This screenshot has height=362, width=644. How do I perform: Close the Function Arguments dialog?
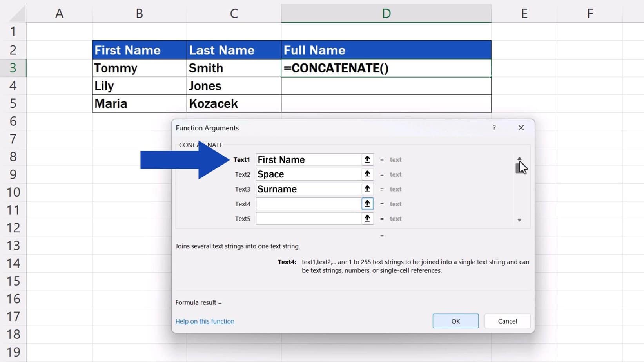pos(521,128)
